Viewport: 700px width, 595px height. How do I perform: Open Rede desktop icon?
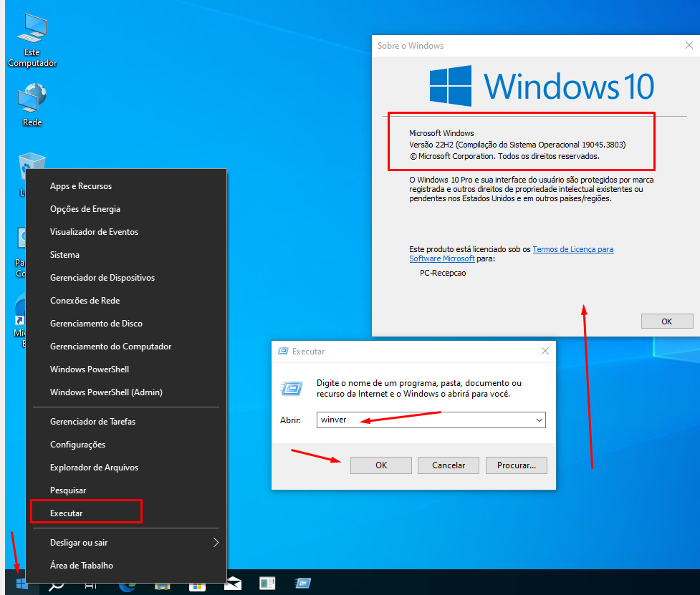32,105
